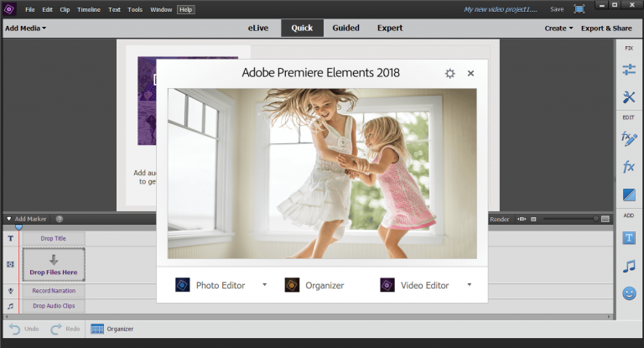Click the help question mark beside Add Marker
Viewport: 644px width, 348px height.
pos(60,219)
